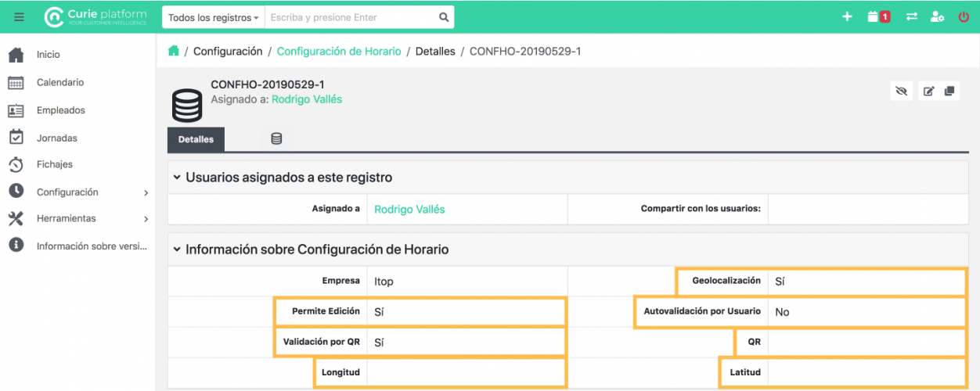Open the calendar notifications icon

tap(878, 16)
